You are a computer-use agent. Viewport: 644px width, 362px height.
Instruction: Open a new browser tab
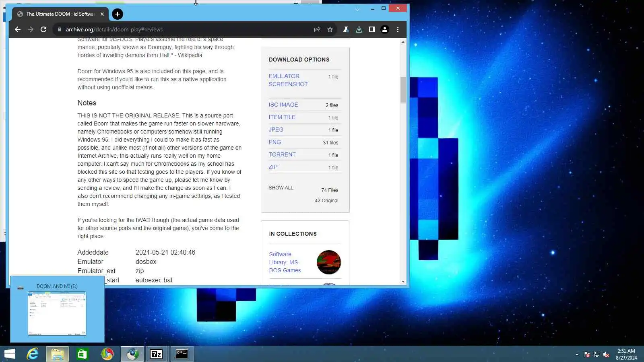click(117, 14)
